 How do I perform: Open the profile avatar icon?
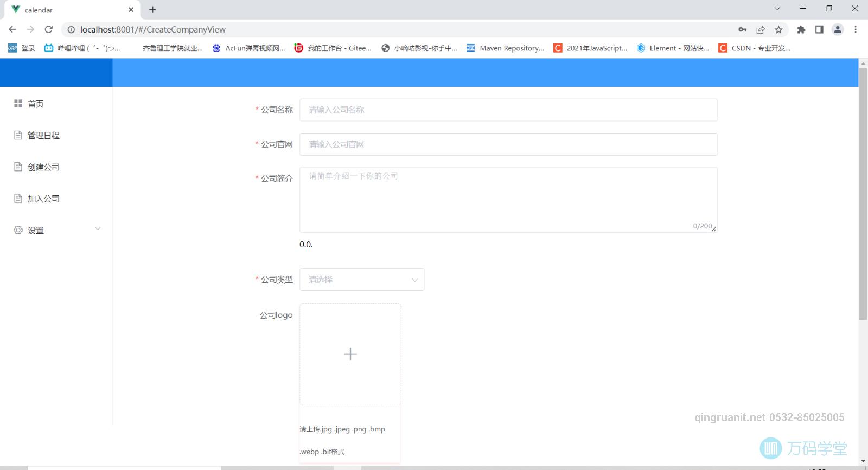pyautogui.click(x=838, y=29)
